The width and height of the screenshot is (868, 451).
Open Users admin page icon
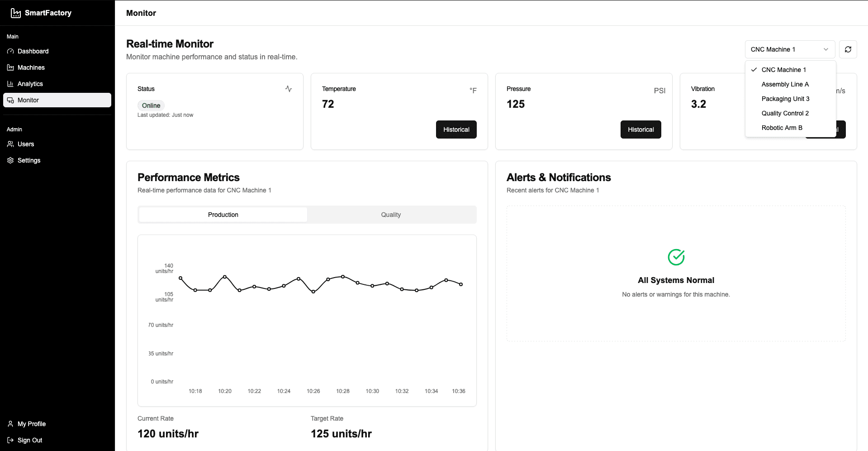(10, 144)
